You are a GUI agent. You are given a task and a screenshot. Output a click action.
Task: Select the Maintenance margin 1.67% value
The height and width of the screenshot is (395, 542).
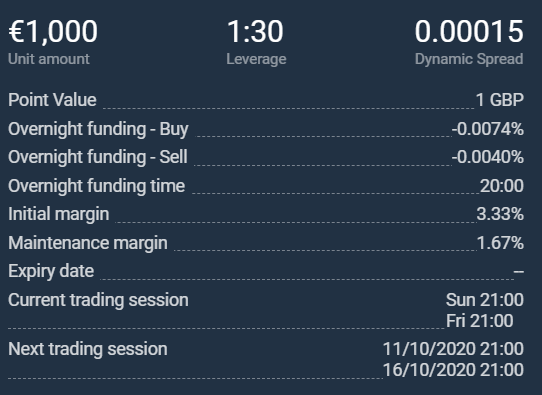pos(500,243)
